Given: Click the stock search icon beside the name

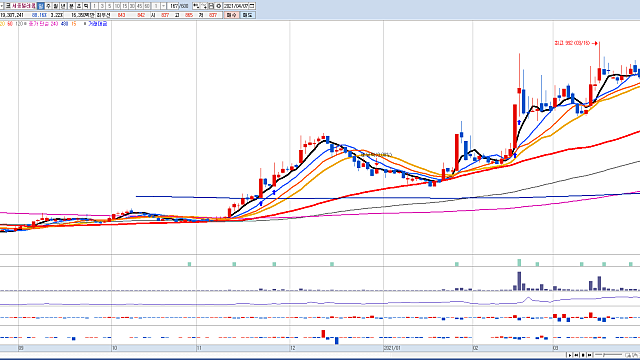Looking at the screenshot, I should coord(7,6).
